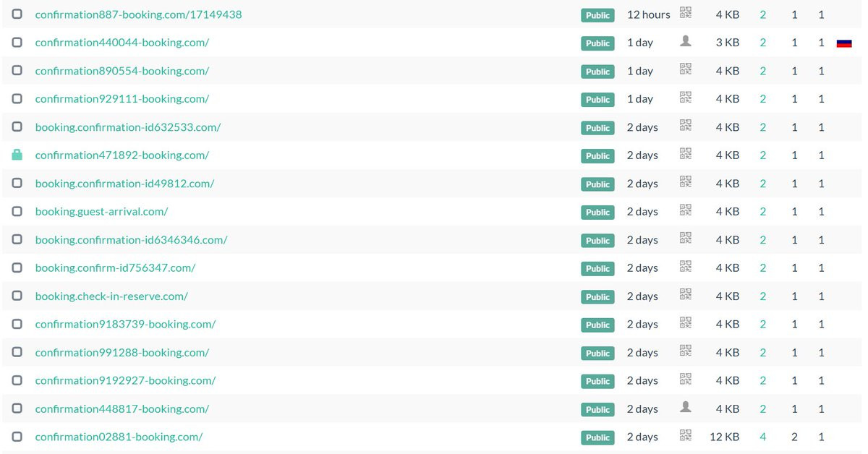Check the confirmation448817-booking.com row box
This screenshot has width=868, height=454.
coord(17,408)
